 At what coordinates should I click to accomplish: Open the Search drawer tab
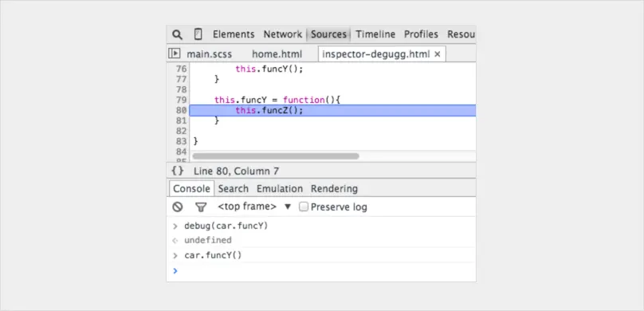(234, 188)
